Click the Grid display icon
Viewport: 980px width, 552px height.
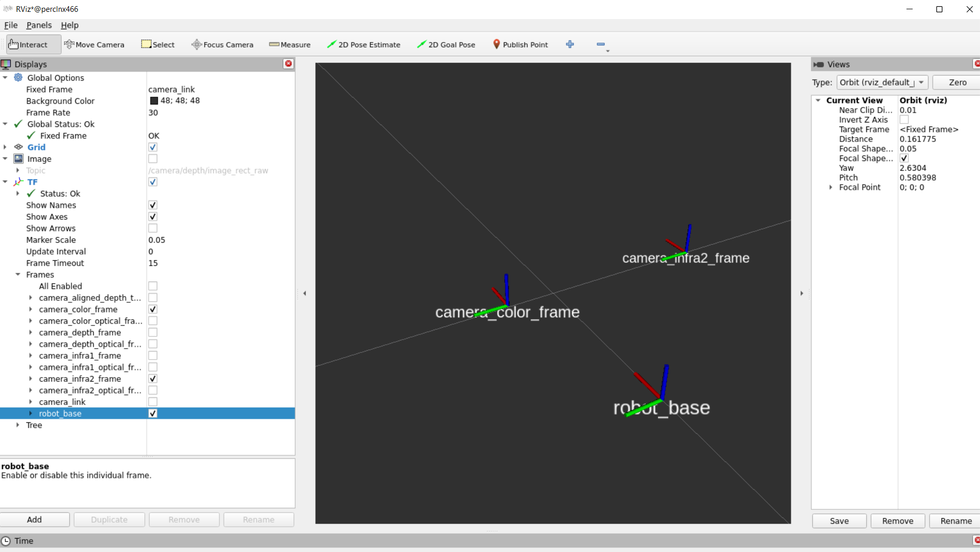point(18,147)
